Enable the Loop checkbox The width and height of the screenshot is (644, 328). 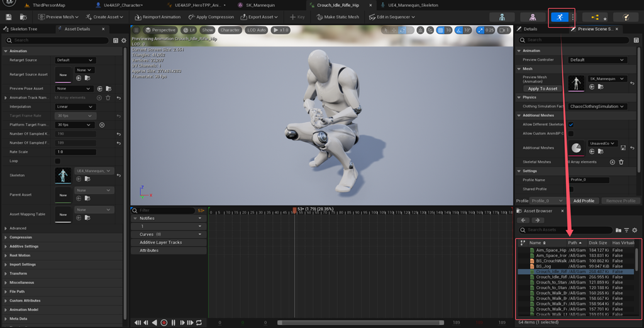point(57,161)
